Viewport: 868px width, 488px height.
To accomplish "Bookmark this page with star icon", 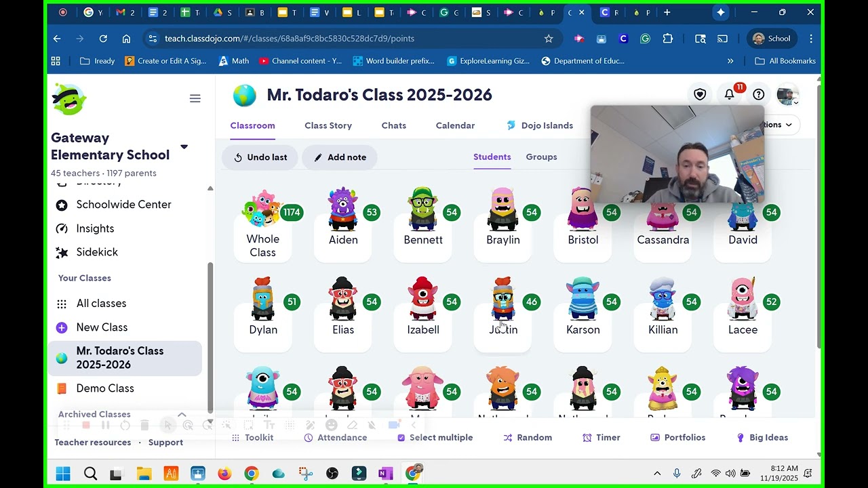I will pyautogui.click(x=549, y=39).
